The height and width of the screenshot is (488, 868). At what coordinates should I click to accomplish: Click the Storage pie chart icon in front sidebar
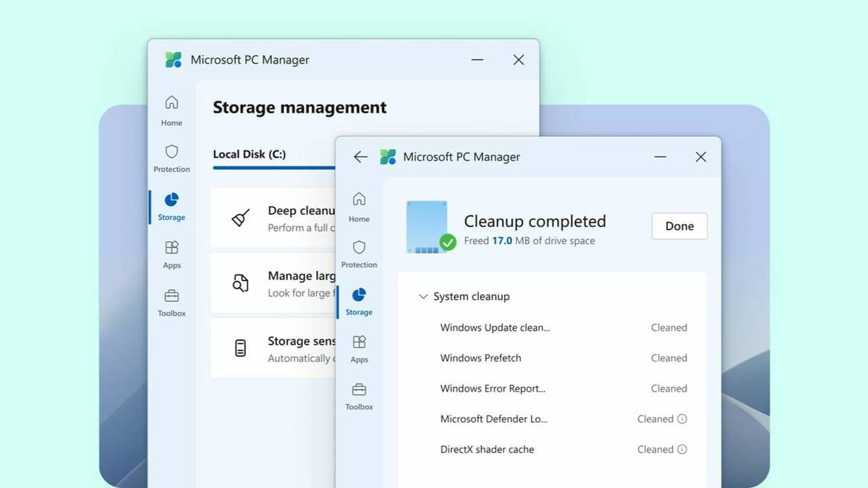[359, 295]
